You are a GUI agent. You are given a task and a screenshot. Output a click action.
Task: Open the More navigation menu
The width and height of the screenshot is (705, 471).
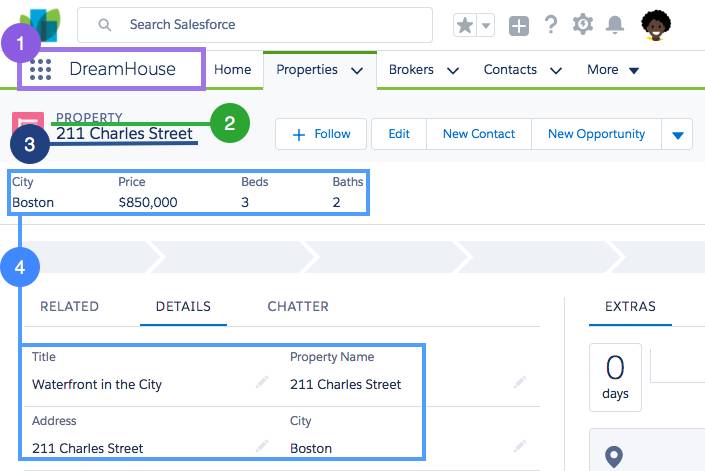pyautogui.click(x=613, y=70)
